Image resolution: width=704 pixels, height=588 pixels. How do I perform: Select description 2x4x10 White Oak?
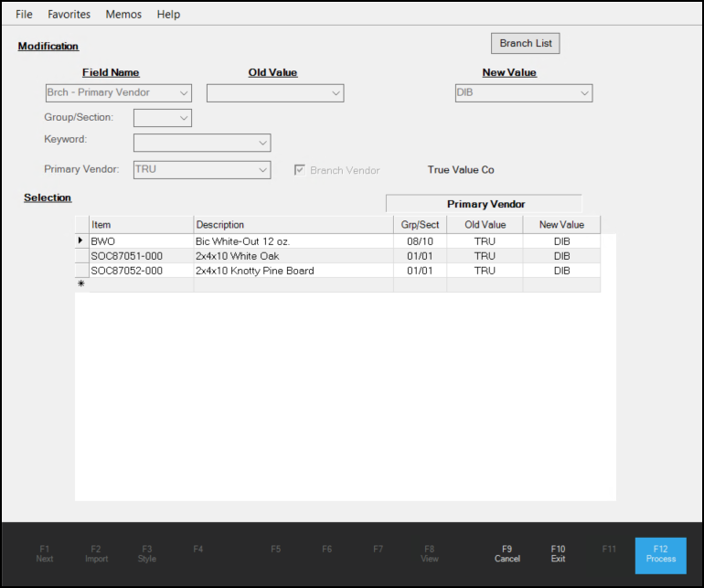[x=293, y=256]
